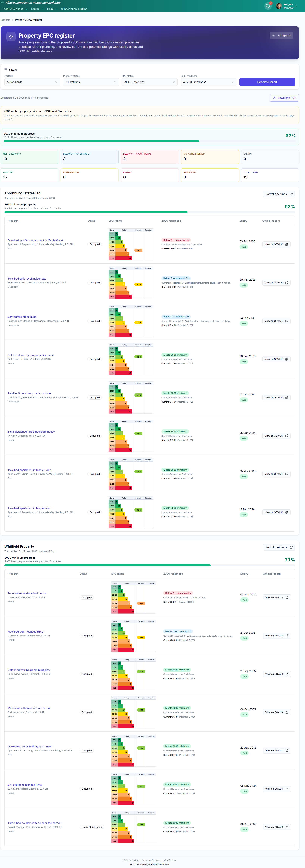This screenshot has width=305, height=868.
Task: Open the 2030 readiness dropdown
Action: pos(208,82)
